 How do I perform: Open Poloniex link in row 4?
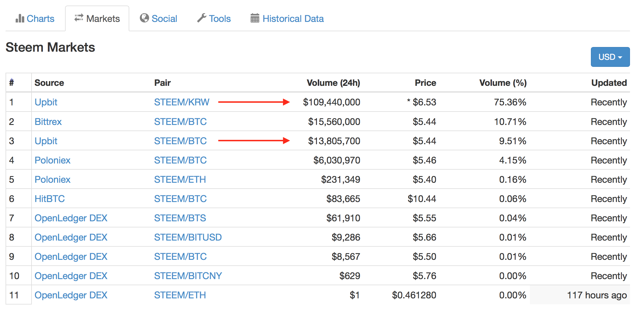pyautogui.click(x=53, y=160)
